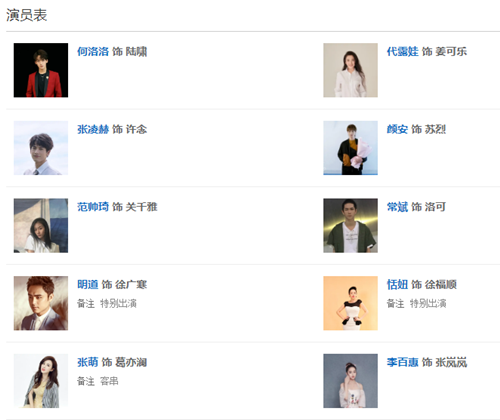Open actor link 张萌
Screen dimensions: 500x420
(x=88, y=362)
